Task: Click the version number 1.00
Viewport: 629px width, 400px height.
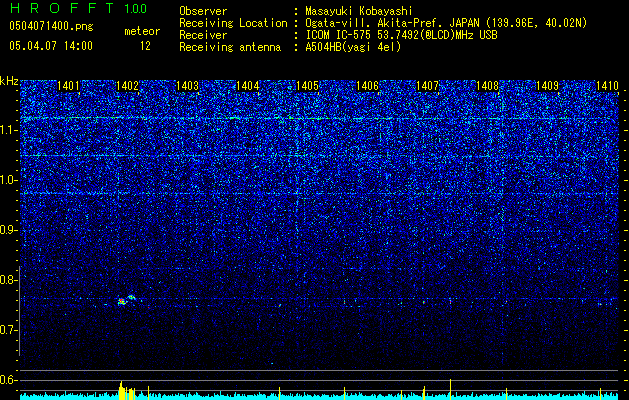Action: [x=136, y=8]
